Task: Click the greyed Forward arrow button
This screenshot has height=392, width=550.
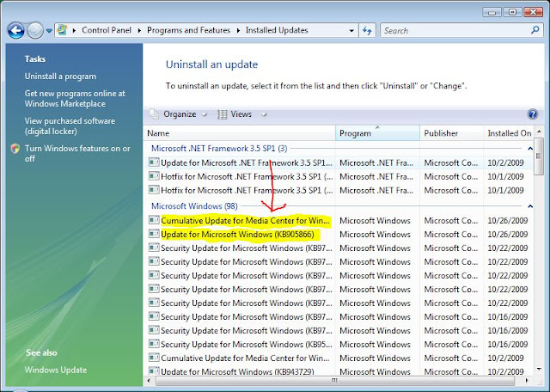Action: tap(35, 31)
